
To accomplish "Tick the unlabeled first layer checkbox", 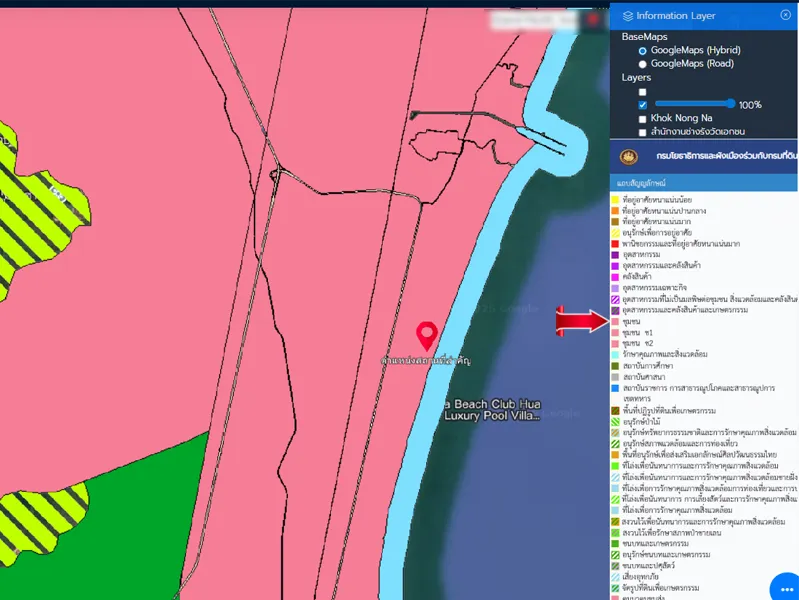I will [642, 91].
